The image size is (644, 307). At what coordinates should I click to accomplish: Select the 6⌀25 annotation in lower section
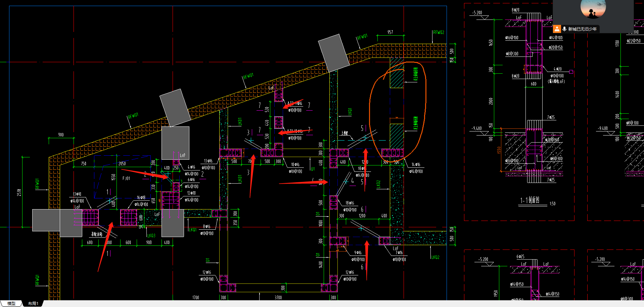(x=520, y=257)
